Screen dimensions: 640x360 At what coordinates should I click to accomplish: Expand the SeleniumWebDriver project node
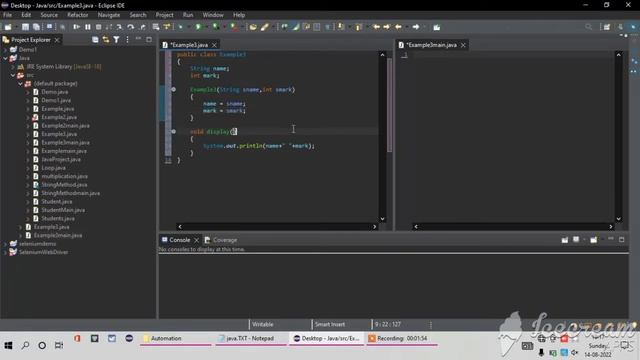pos(5,252)
